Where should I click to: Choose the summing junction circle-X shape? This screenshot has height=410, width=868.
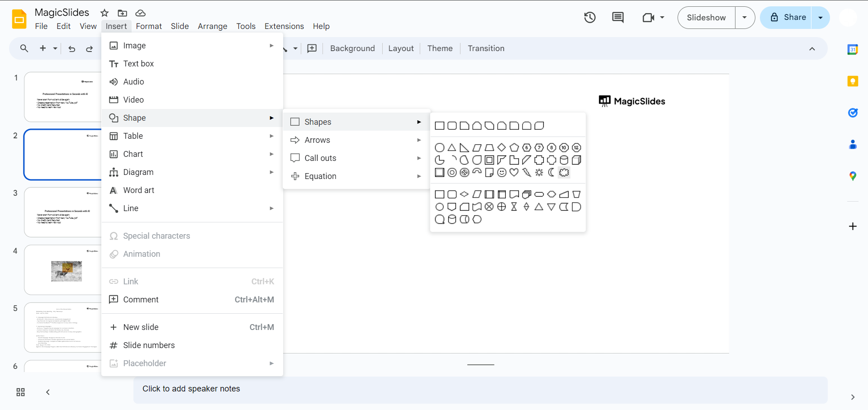tap(489, 207)
